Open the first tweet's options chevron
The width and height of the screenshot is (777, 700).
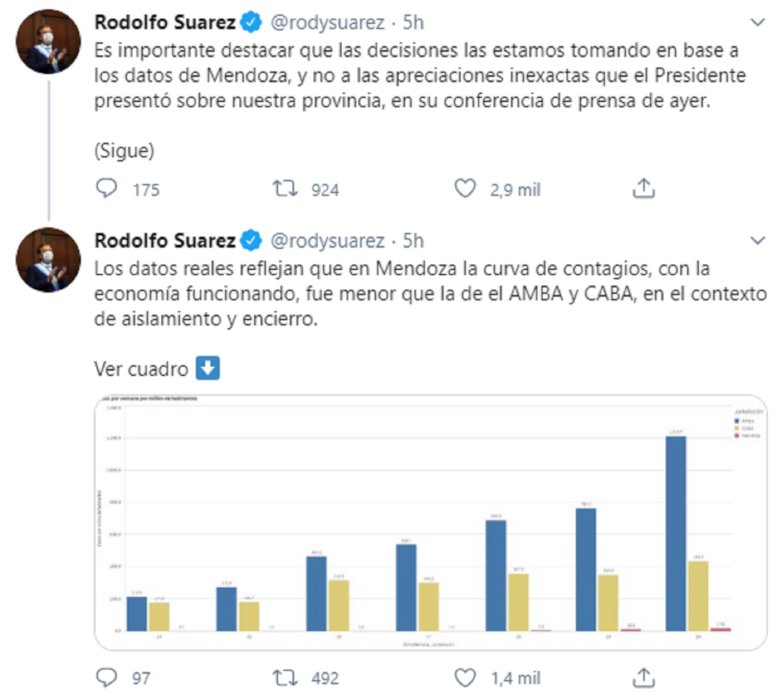click(x=758, y=22)
